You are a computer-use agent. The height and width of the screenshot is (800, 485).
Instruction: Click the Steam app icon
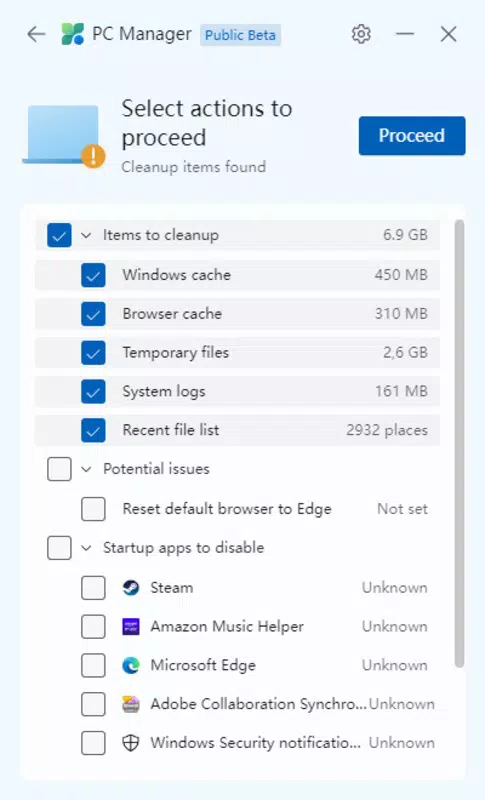click(131, 588)
